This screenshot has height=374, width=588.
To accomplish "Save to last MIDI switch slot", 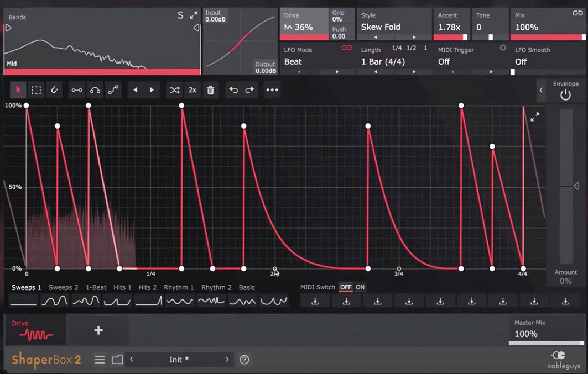I will [x=565, y=301].
